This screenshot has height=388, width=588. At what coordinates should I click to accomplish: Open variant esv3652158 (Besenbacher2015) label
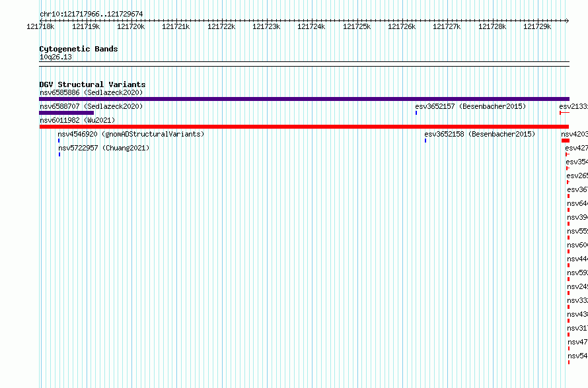click(480, 134)
